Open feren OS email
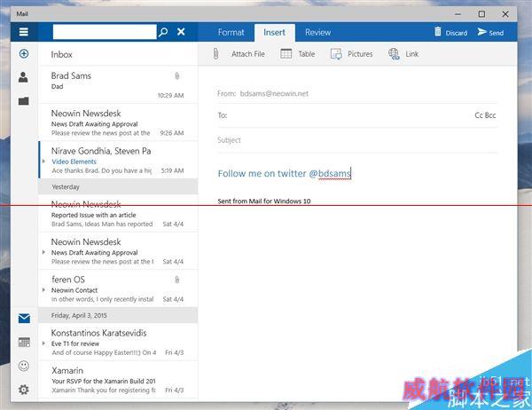The height and width of the screenshot is (410, 532). 118,288
